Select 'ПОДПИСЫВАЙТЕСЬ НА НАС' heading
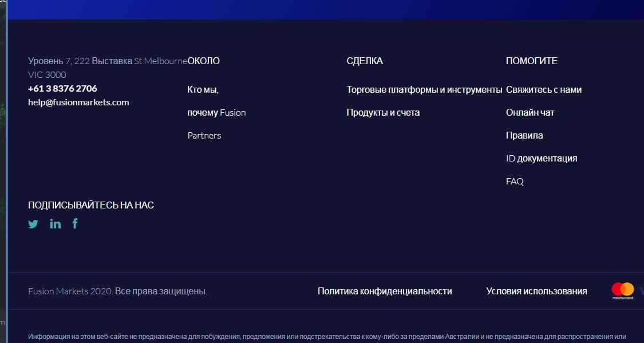This screenshot has height=343, width=644. [91, 205]
